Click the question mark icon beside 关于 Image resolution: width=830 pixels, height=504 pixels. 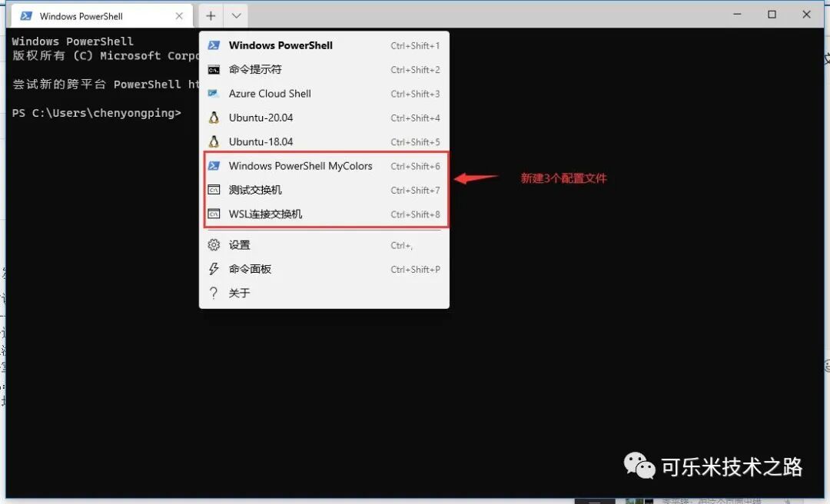click(214, 293)
